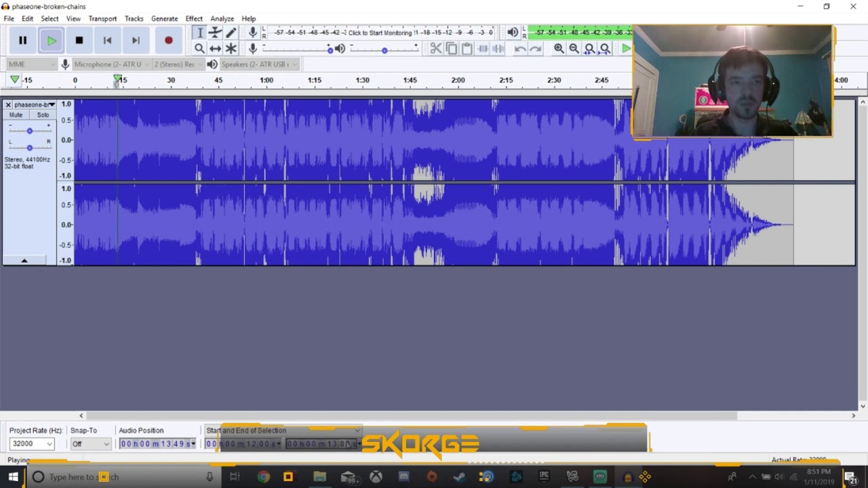This screenshot has height=488, width=868.
Task: Select the Zoom magnifier tool
Action: click(x=199, y=48)
